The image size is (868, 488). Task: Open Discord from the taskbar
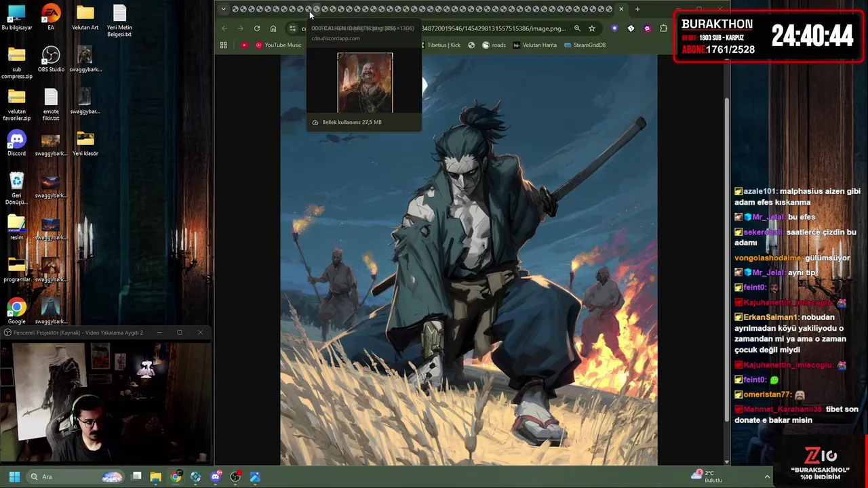(216, 476)
